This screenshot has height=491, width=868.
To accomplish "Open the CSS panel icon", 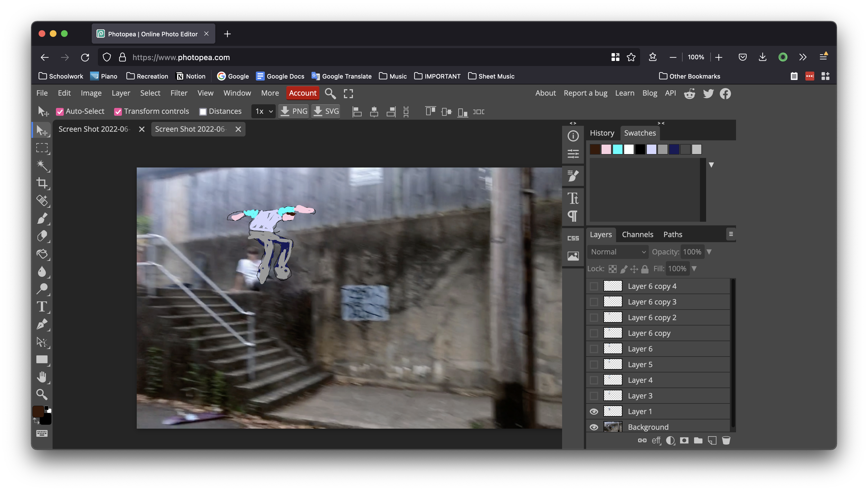I will (x=573, y=239).
